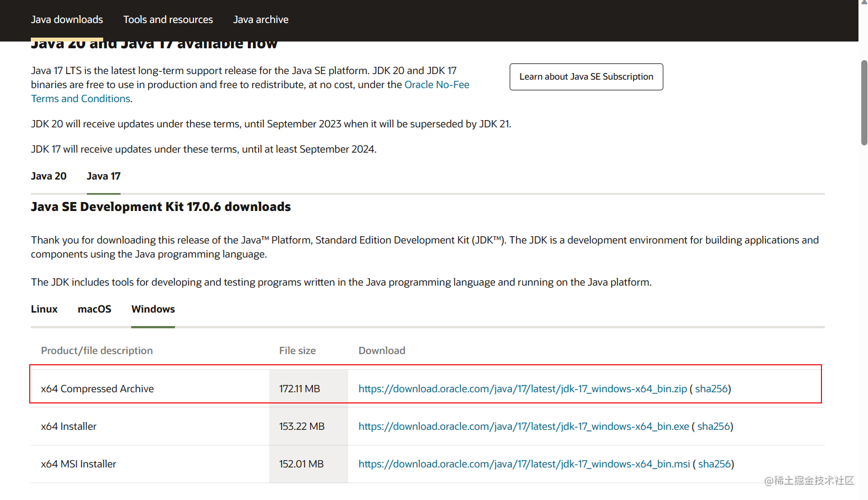Image resolution: width=868 pixels, height=500 pixels.
Task: Select the Windows tab
Action: (153, 309)
